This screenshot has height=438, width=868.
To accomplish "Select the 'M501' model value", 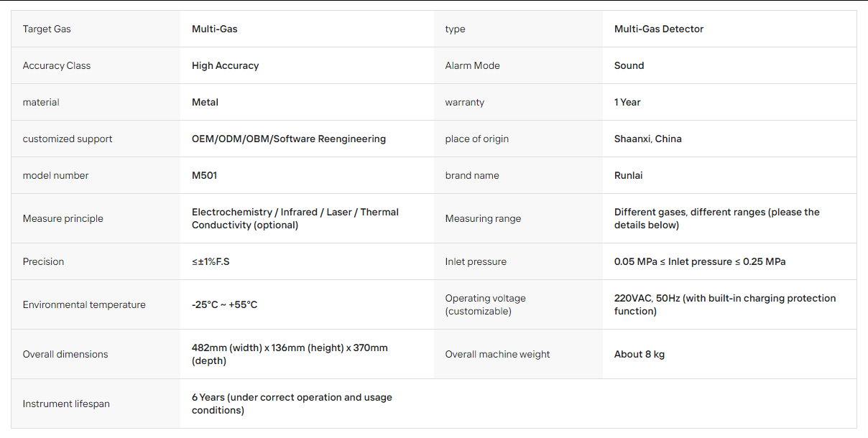I will (204, 175).
